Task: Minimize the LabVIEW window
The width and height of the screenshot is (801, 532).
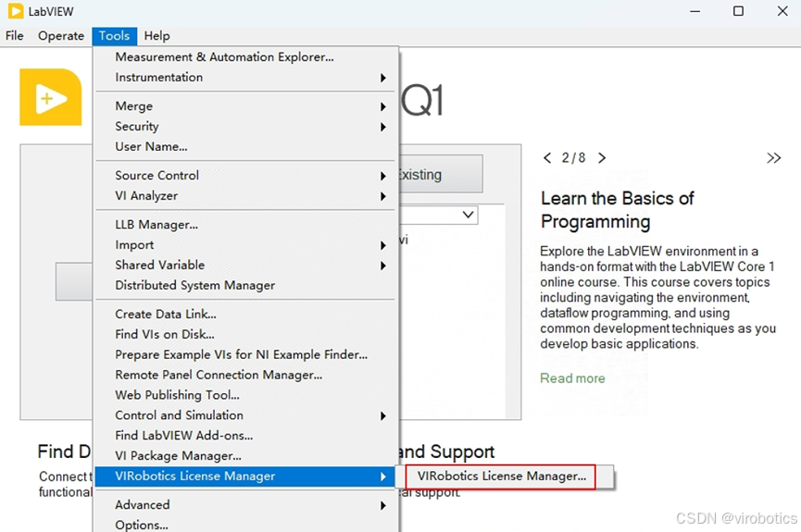Action: 695,11
